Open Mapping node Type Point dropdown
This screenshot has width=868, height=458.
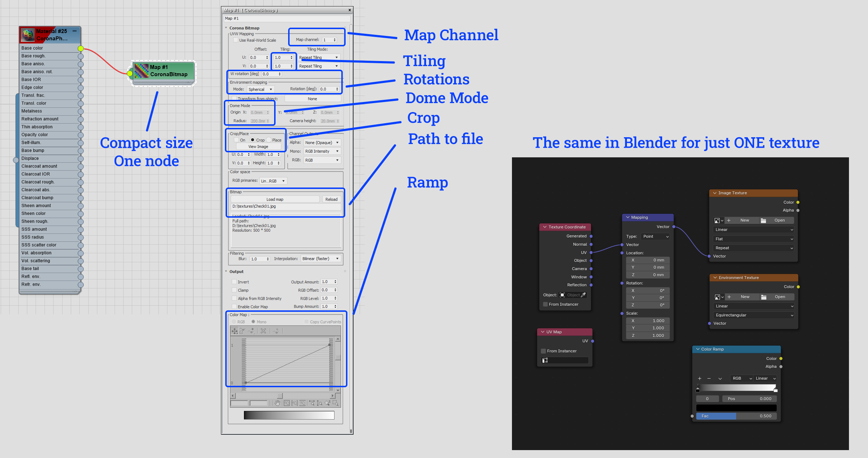point(655,236)
